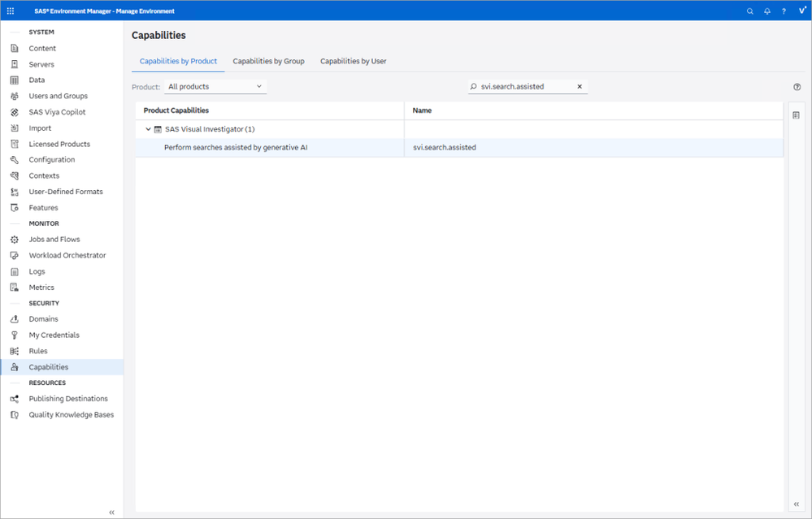Click the Import icon in the sidebar

(x=15, y=128)
